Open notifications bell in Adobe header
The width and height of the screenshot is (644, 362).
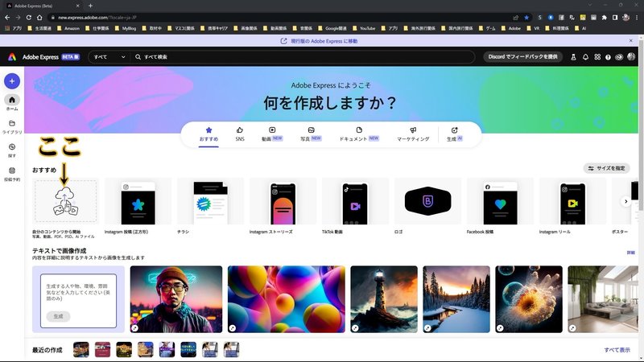click(x=585, y=57)
